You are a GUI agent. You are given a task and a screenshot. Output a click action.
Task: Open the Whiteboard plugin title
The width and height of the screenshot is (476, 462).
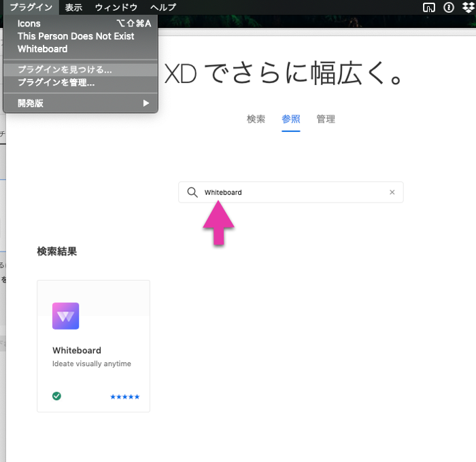coord(77,351)
